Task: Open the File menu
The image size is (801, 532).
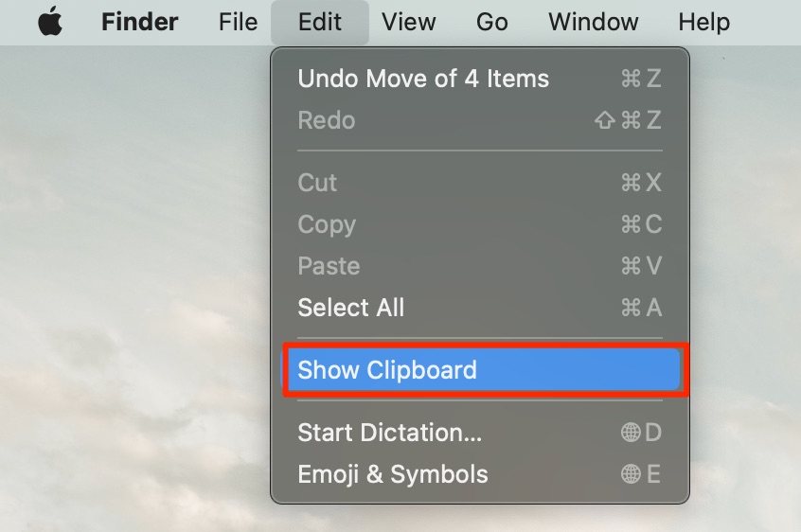Action: pyautogui.click(x=238, y=22)
